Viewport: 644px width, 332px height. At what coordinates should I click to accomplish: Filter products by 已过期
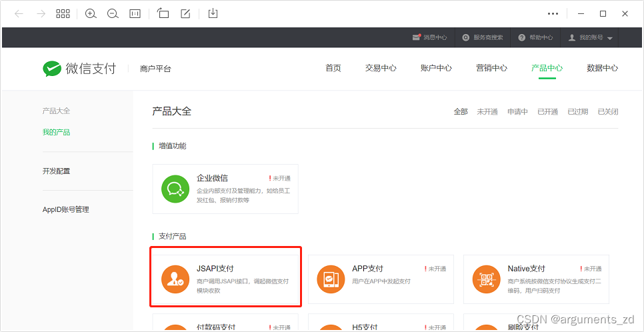tap(578, 112)
